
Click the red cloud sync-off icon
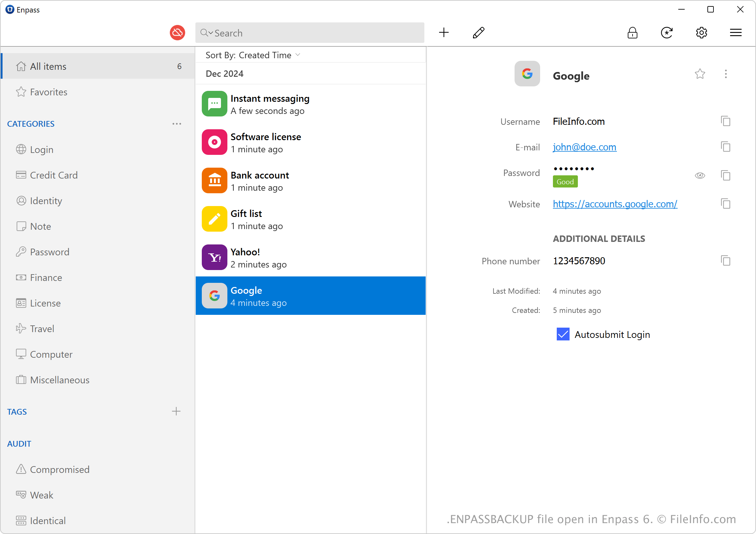(x=177, y=33)
